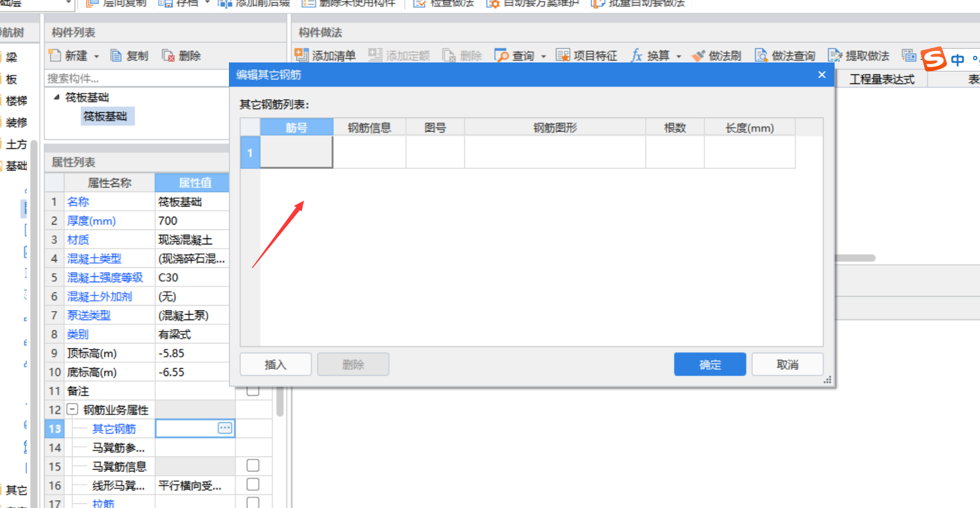Click the 搜索构件 search field
This screenshot has height=508, width=980.
[137, 78]
